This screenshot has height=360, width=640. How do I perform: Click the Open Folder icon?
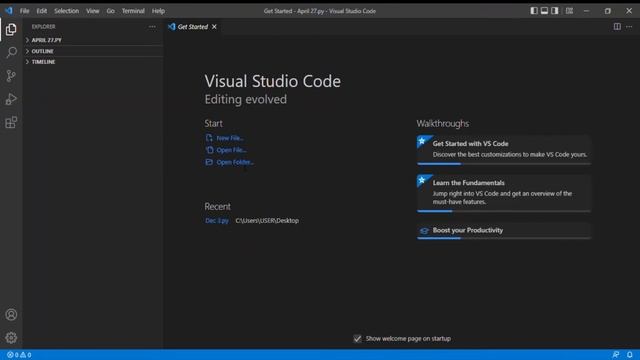(209, 162)
